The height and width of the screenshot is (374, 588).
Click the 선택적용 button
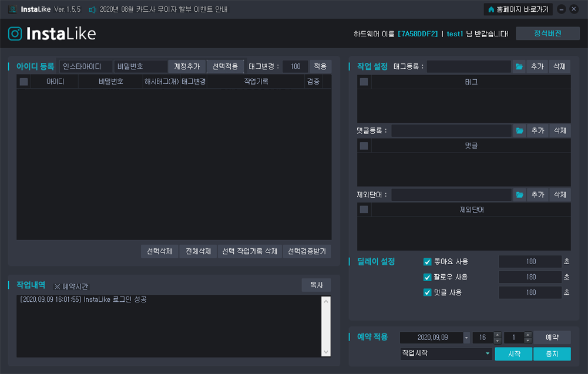coord(225,66)
